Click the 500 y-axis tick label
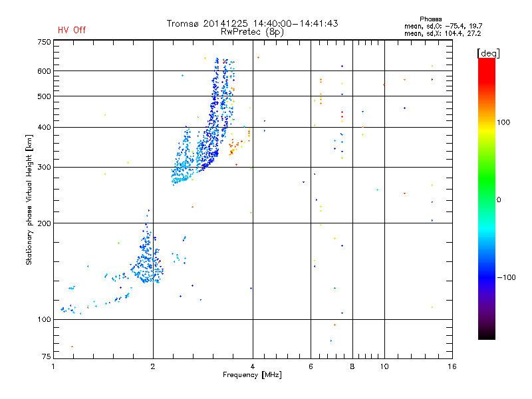This screenshot has width=532, height=399. coord(44,96)
